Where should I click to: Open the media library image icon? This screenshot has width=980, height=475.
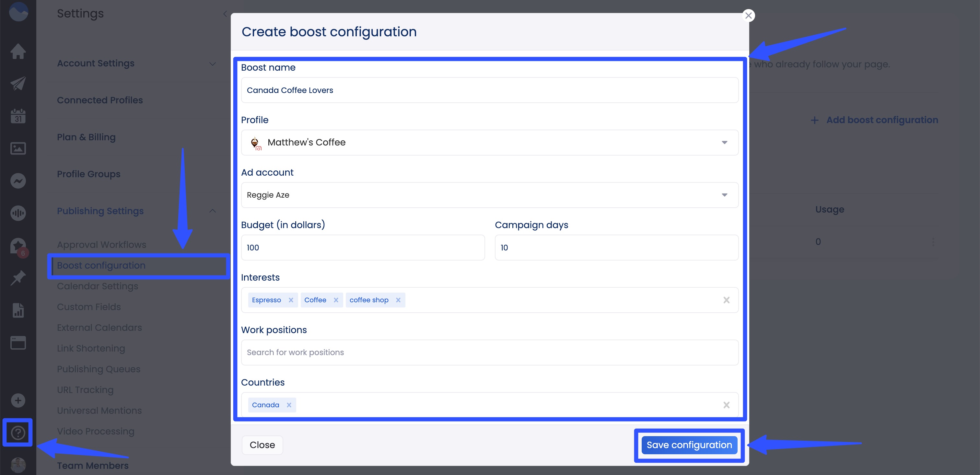point(18,148)
